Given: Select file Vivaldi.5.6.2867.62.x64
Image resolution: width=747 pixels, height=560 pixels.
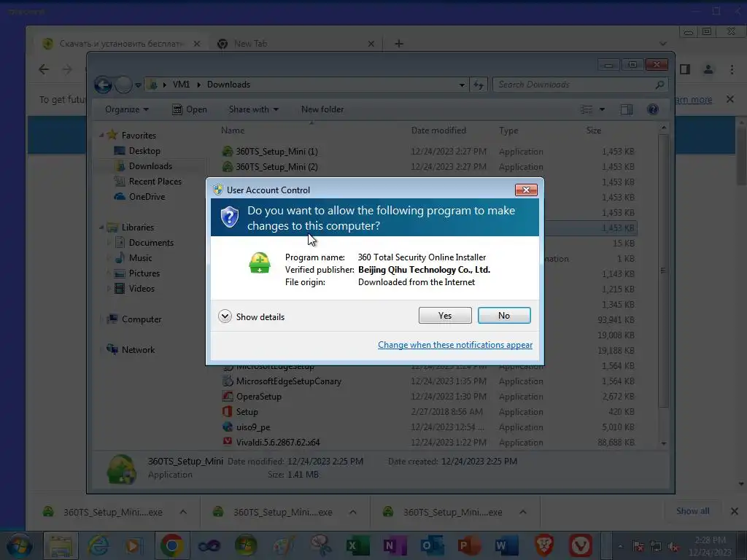Looking at the screenshot, I should (278, 443).
